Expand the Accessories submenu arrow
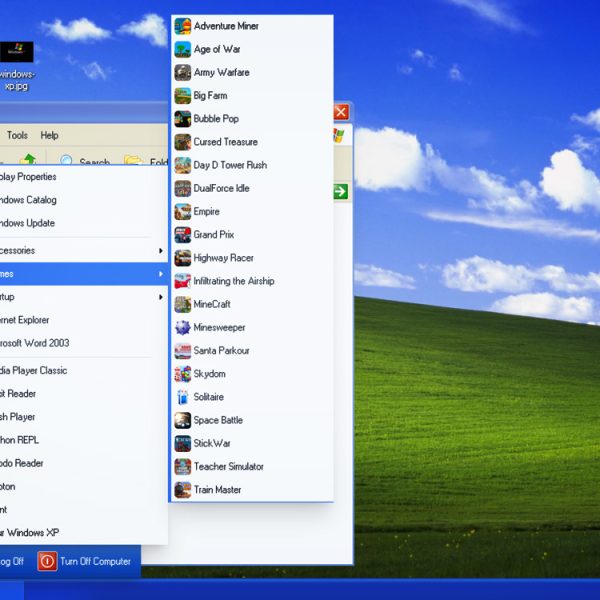Screen dimensions: 600x600 pyautogui.click(x=161, y=251)
